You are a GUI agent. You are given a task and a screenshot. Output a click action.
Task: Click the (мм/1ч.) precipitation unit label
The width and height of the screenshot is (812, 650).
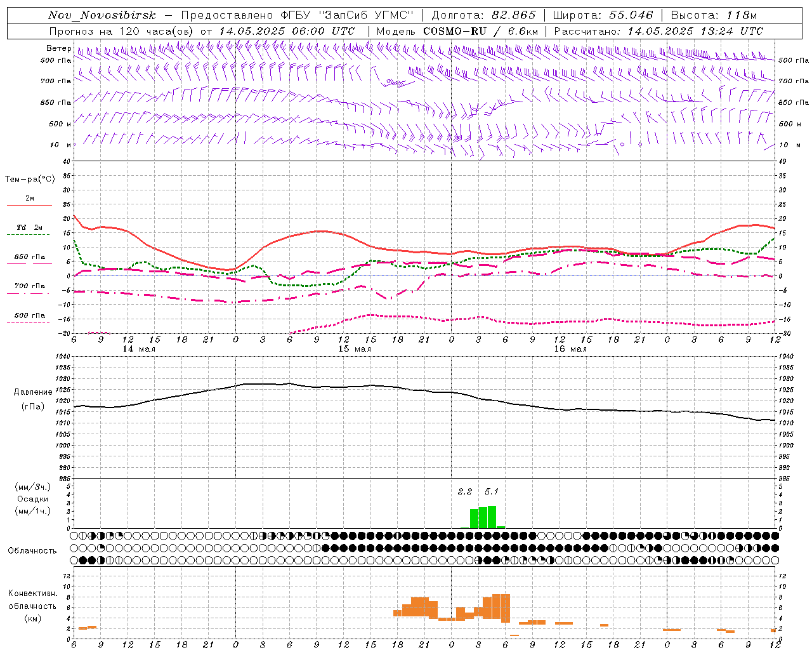point(33,511)
